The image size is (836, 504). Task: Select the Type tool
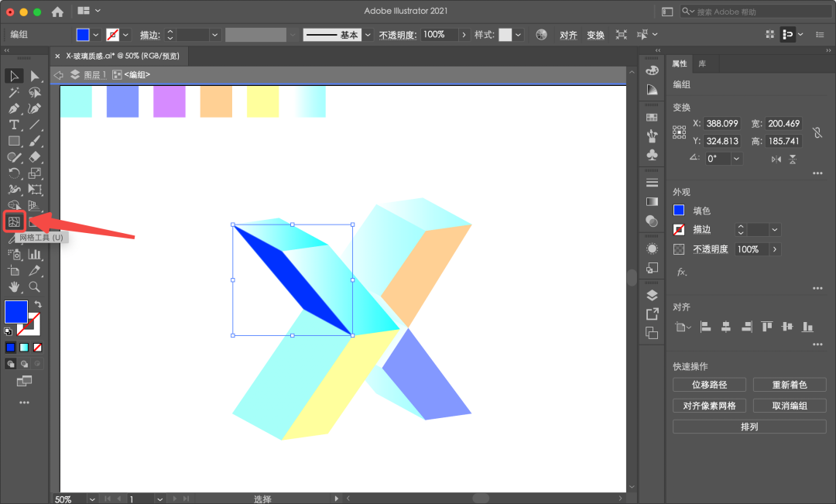(14, 125)
